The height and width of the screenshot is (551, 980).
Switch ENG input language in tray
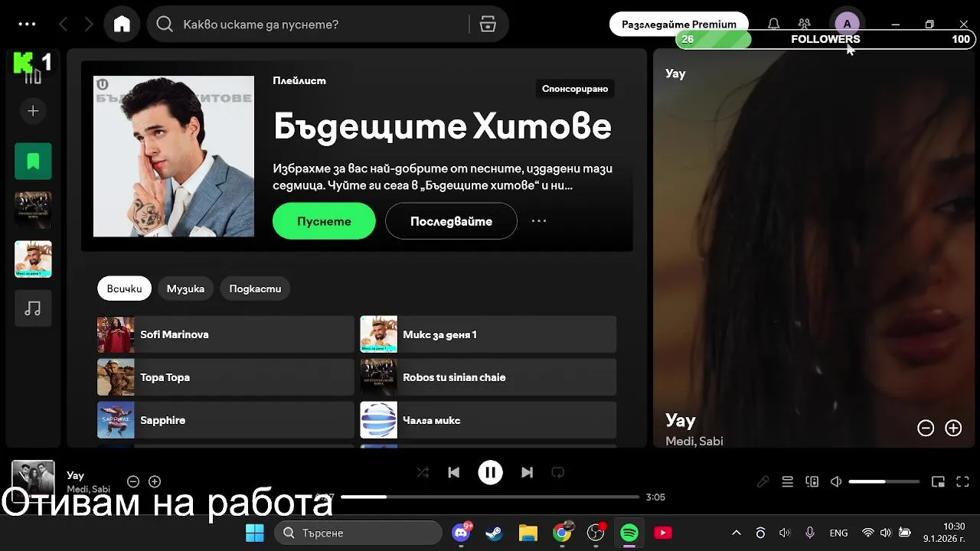point(838,533)
